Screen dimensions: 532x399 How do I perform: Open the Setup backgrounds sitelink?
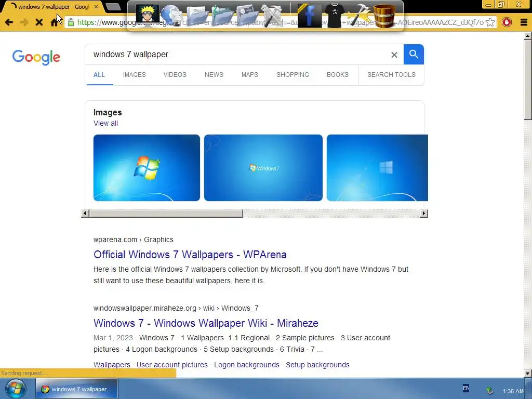[317, 365]
